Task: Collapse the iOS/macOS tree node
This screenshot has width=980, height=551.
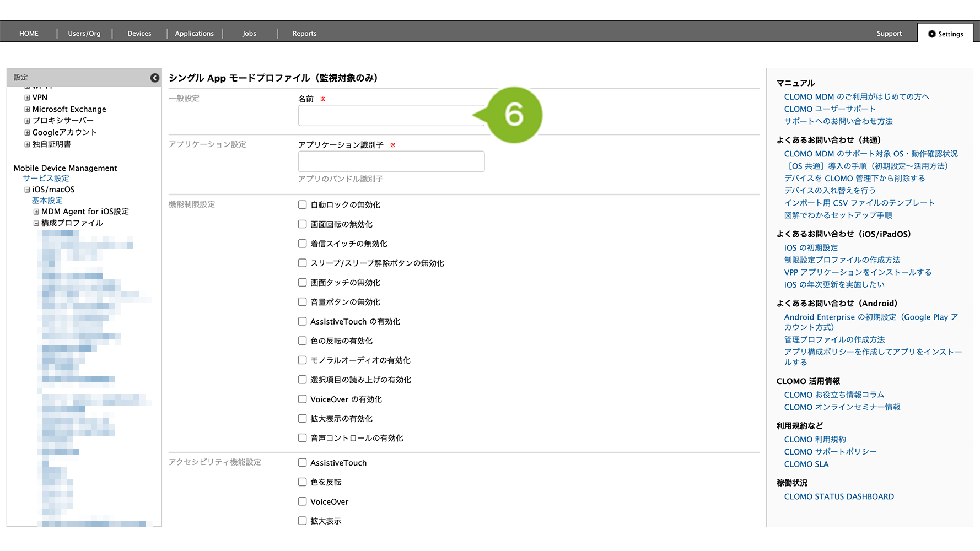Action: (x=27, y=190)
